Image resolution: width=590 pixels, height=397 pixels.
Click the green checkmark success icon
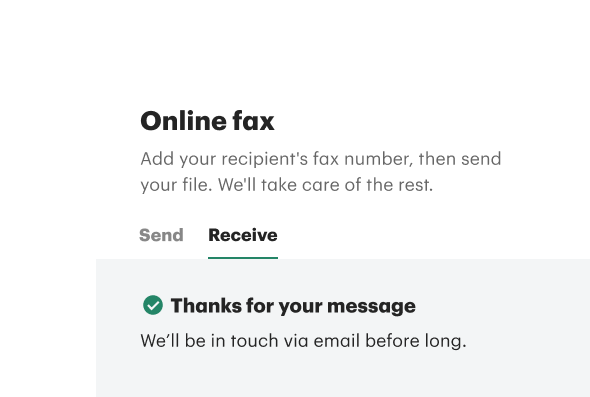coord(153,305)
